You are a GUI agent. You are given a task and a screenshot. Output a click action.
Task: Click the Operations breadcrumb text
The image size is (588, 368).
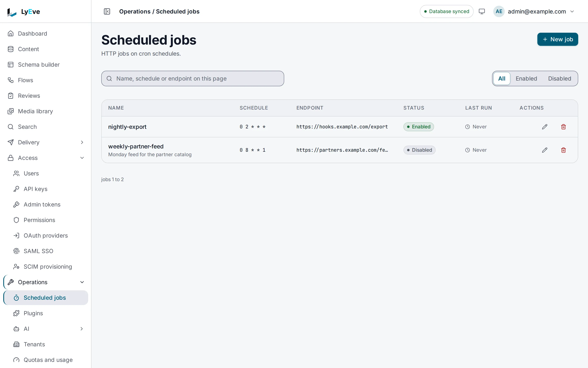point(135,11)
